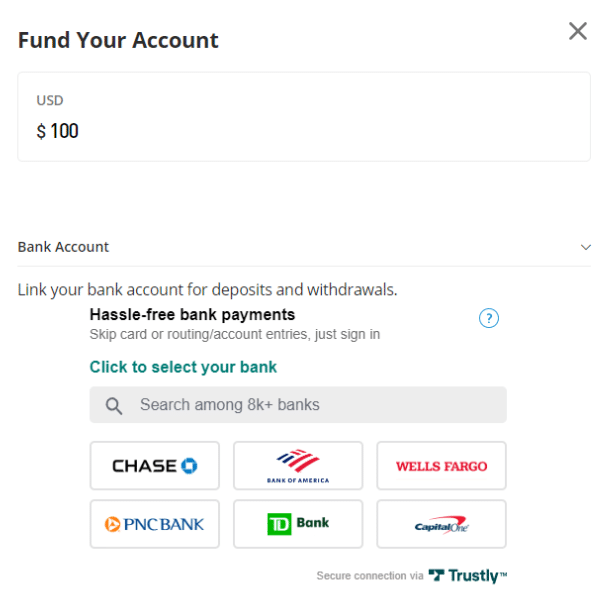Choose the TD Bank tile
Viewport: 610px width, 615px height.
[298, 524]
